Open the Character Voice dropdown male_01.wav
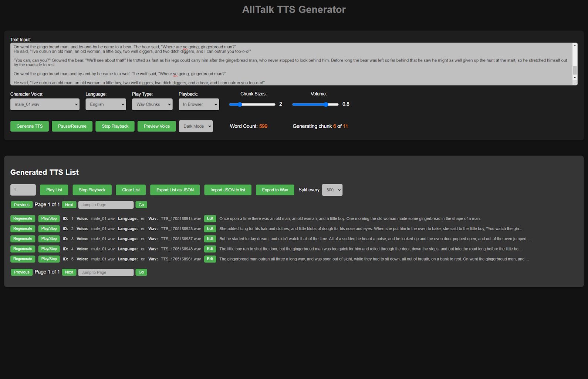Screen dimensions: 588x379 [x=45, y=104]
